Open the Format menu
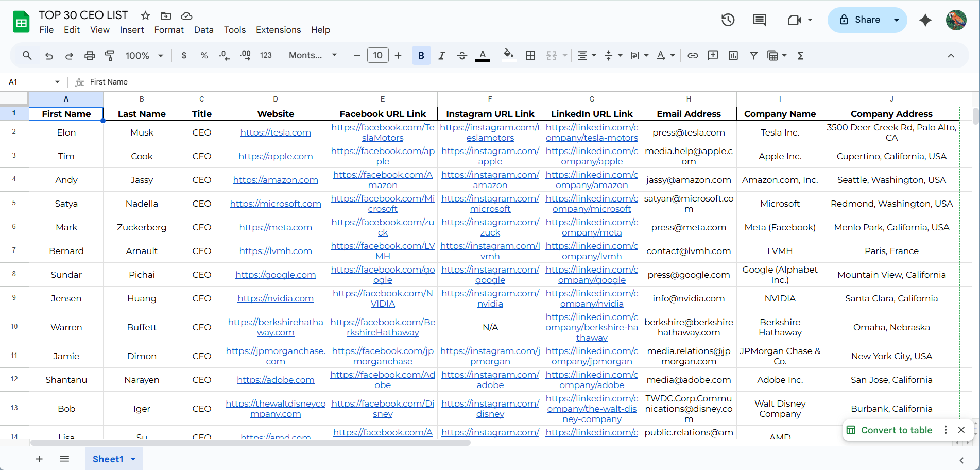 [x=169, y=30]
